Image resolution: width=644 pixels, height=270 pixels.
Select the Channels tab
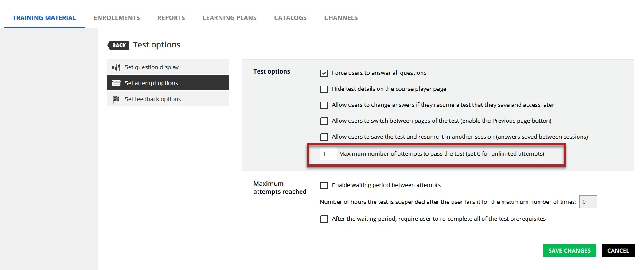click(341, 18)
